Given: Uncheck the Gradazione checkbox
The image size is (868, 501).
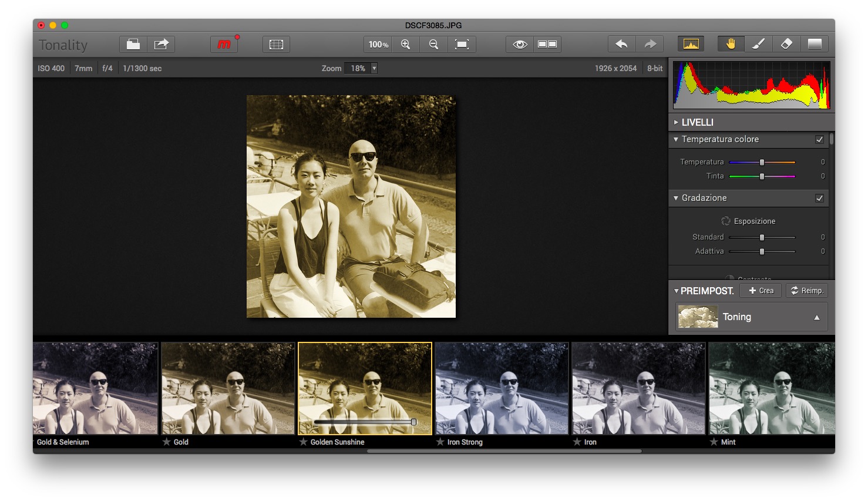Looking at the screenshot, I should point(819,199).
